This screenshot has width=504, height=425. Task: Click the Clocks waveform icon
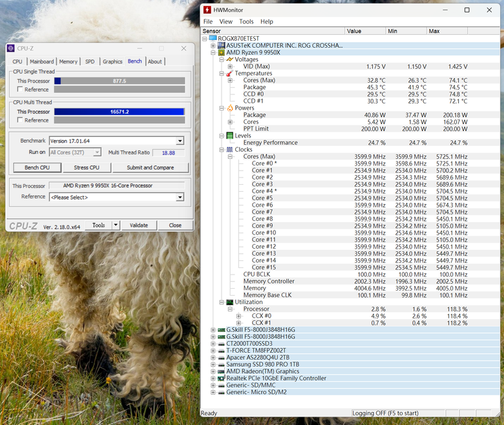[229, 149]
